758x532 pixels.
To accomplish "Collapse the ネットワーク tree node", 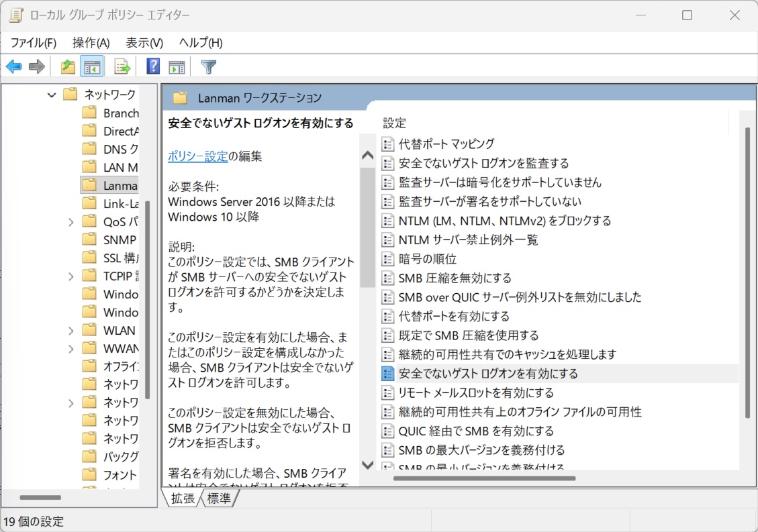I will point(52,95).
